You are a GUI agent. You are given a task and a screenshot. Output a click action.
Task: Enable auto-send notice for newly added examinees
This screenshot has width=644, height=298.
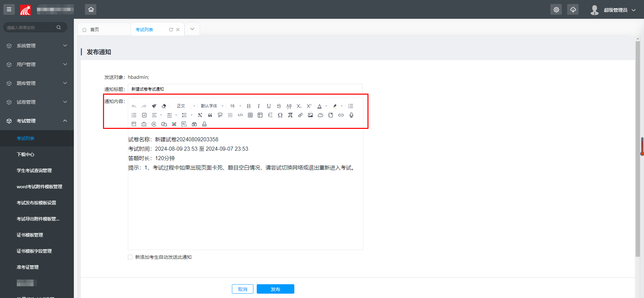click(x=130, y=257)
